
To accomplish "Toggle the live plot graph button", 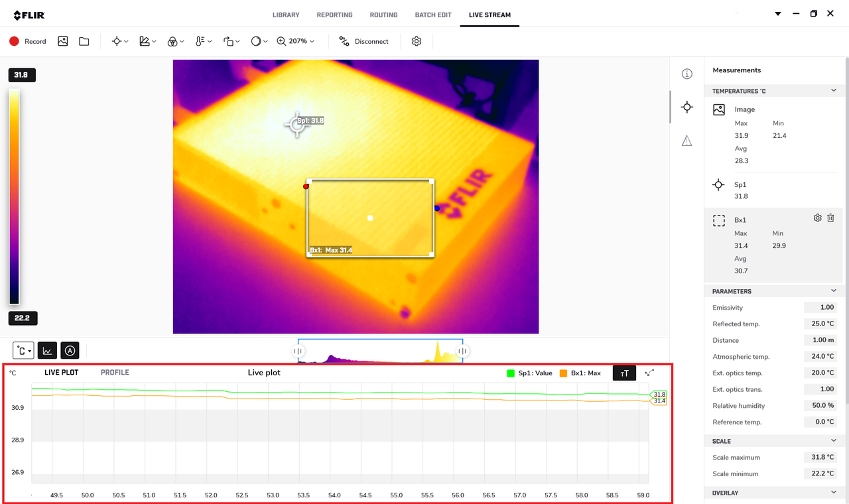I will [x=47, y=350].
